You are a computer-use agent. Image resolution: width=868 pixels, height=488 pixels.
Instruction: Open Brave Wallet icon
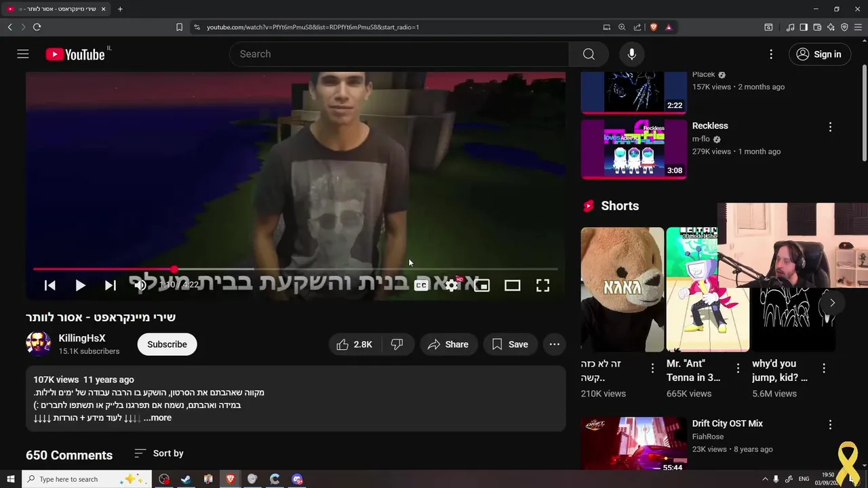click(817, 27)
